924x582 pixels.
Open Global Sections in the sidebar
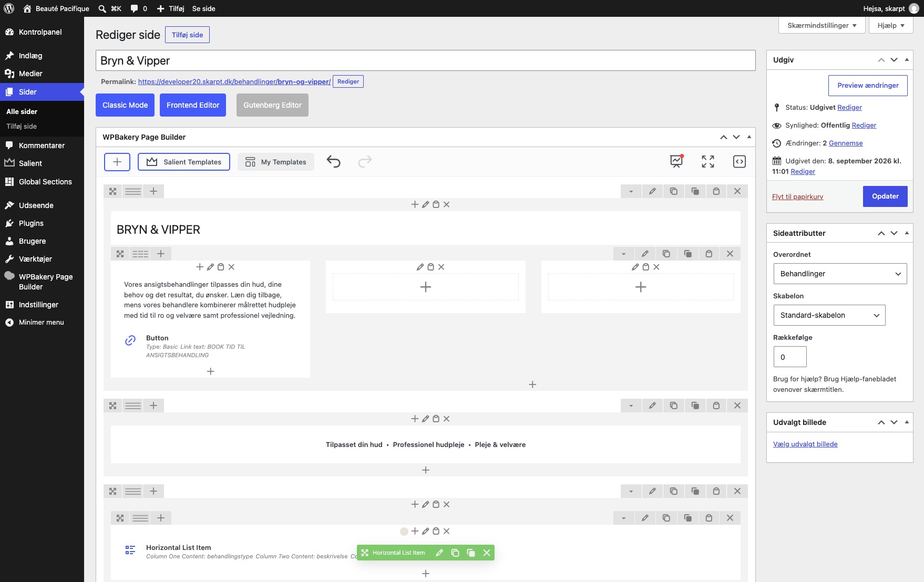45,182
